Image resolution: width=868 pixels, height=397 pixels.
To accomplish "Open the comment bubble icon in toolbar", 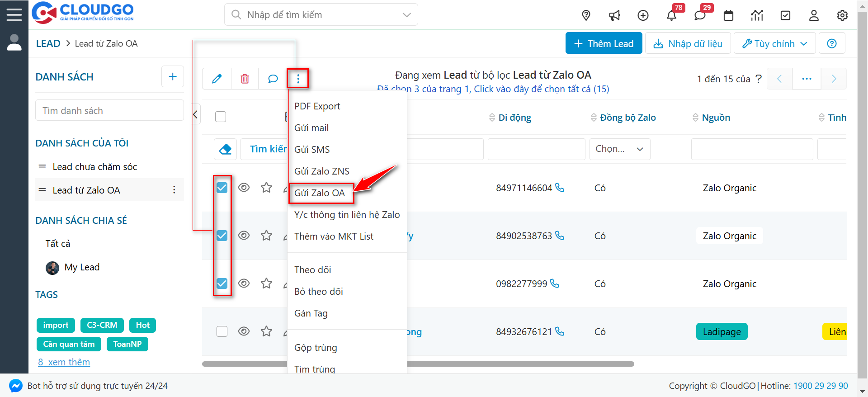I will coord(273,79).
